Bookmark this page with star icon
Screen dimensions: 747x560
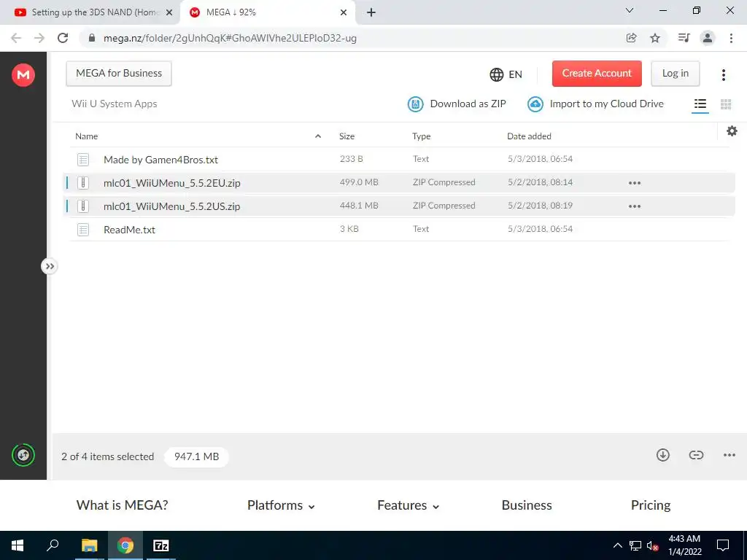[655, 38]
